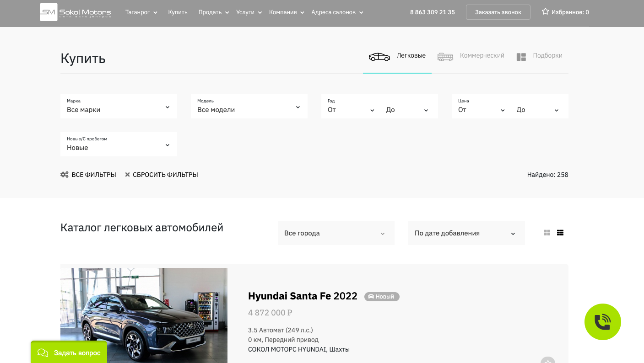Image resolution: width=644 pixels, height=363 pixels.
Task: Click the Каталог легковых автомобилей heading
Action: [142, 228]
